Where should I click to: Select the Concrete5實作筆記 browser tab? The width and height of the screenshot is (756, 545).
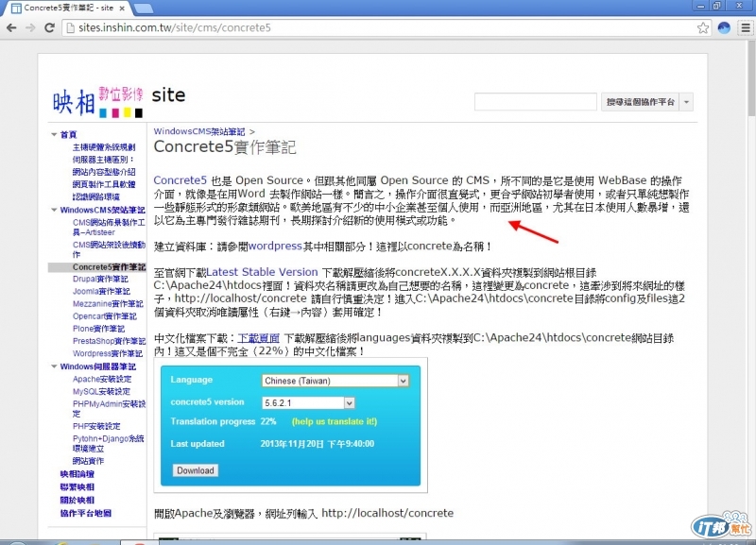click(x=68, y=8)
